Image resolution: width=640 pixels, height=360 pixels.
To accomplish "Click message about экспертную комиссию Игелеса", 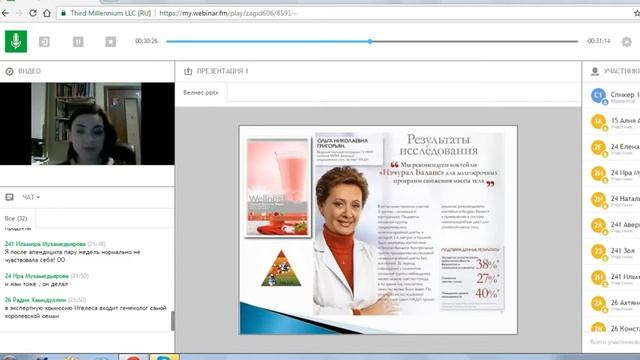I will click(86, 312).
